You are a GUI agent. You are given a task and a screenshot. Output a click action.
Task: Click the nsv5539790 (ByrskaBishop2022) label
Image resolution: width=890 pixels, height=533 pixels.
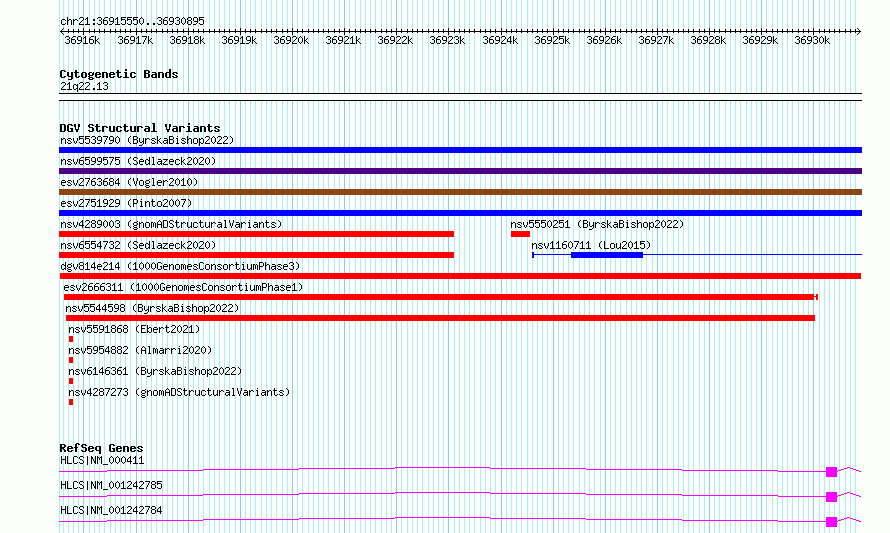point(147,140)
